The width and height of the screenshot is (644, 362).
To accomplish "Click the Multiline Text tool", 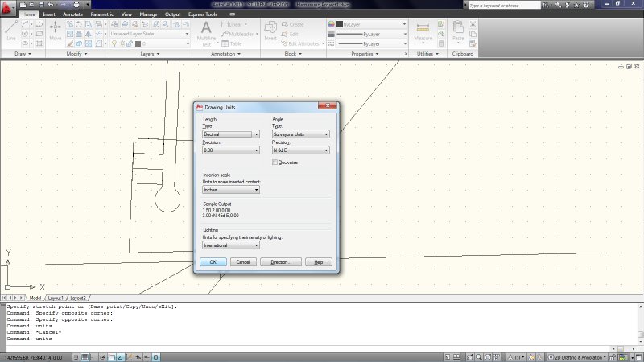I will point(206,33).
